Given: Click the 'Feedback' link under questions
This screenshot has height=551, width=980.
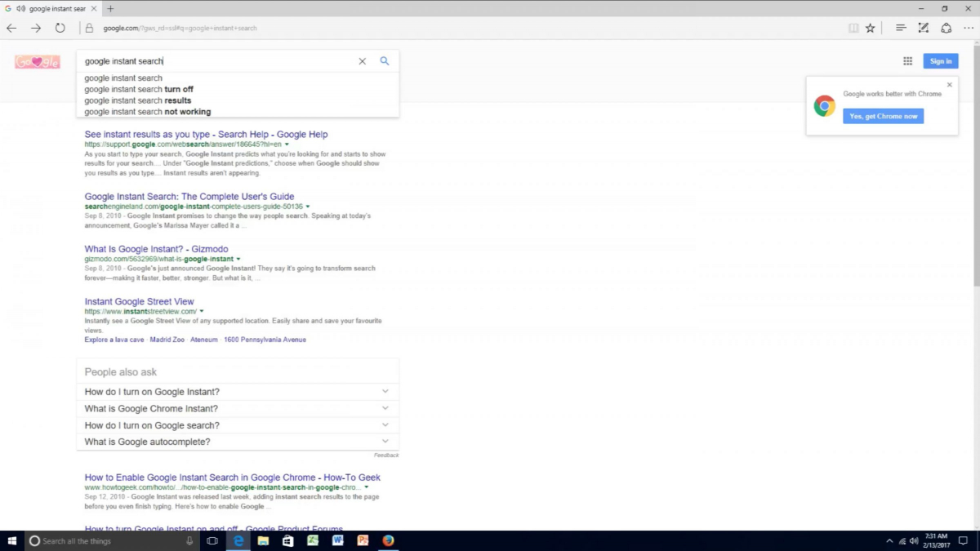Looking at the screenshot, I should coord(386,455).
